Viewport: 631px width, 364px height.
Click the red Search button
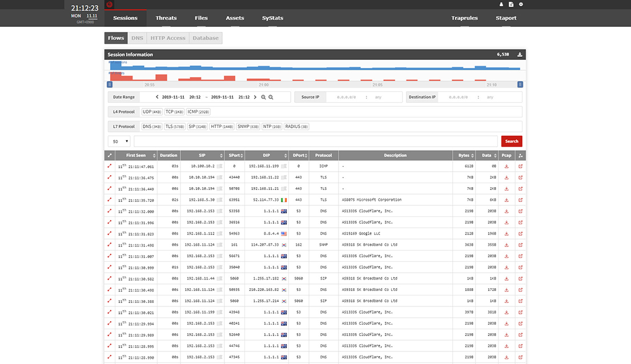tap(512, 141)
